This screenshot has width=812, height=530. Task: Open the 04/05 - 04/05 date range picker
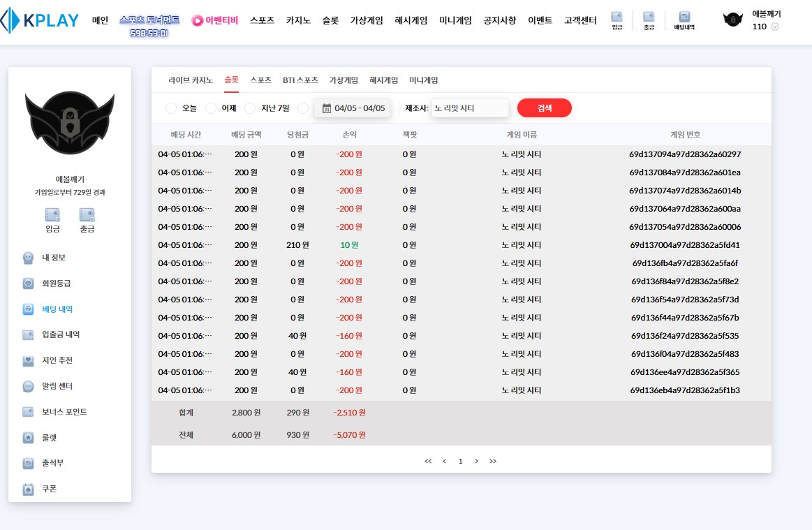point(353,108)
